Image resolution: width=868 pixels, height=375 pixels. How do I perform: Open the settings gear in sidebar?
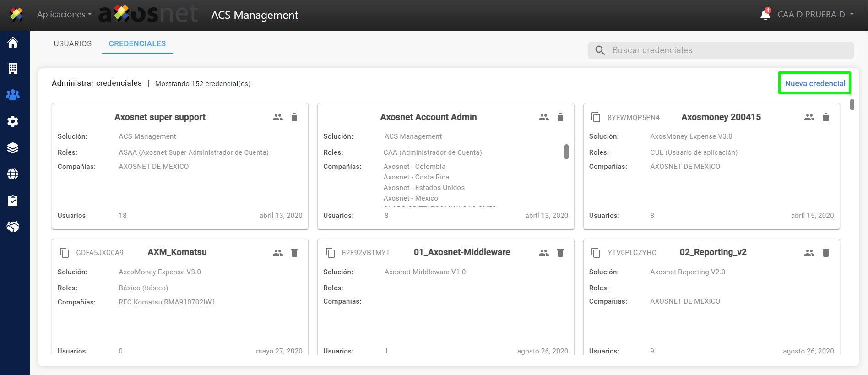point(13,121)
